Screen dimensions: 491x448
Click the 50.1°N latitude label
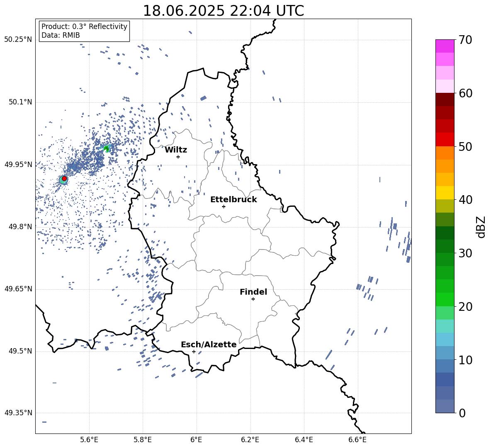tap(21, 102)
